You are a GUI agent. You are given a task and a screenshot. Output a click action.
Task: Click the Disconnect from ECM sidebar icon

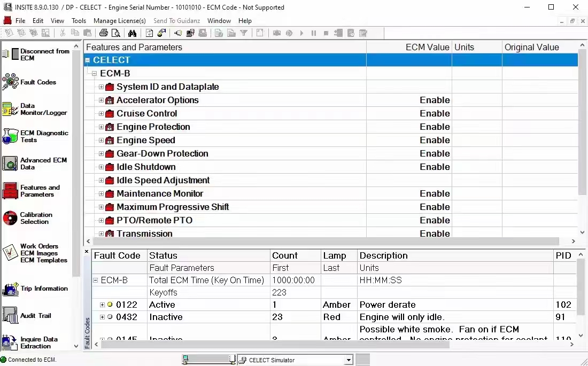click(x=11, y=54)
